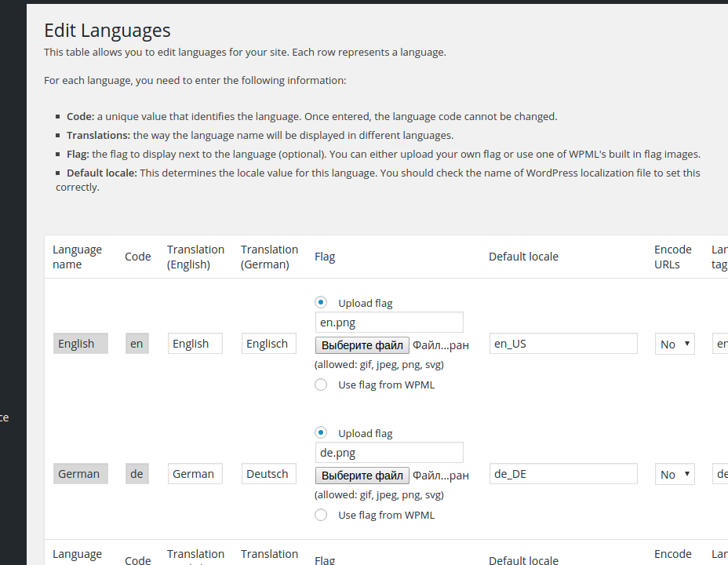Choose Use flag from WPML for German
This screenshot has height=565, width=728.
321,515
